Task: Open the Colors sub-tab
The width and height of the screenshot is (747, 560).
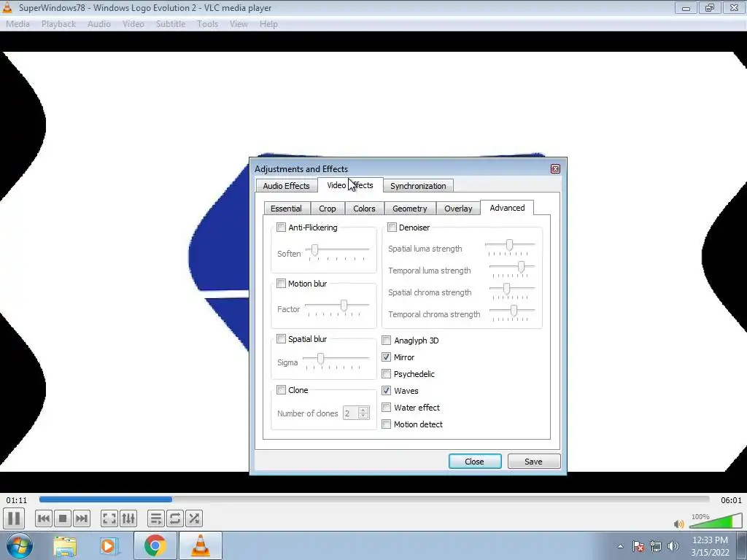Action: (x=364, y=209)
